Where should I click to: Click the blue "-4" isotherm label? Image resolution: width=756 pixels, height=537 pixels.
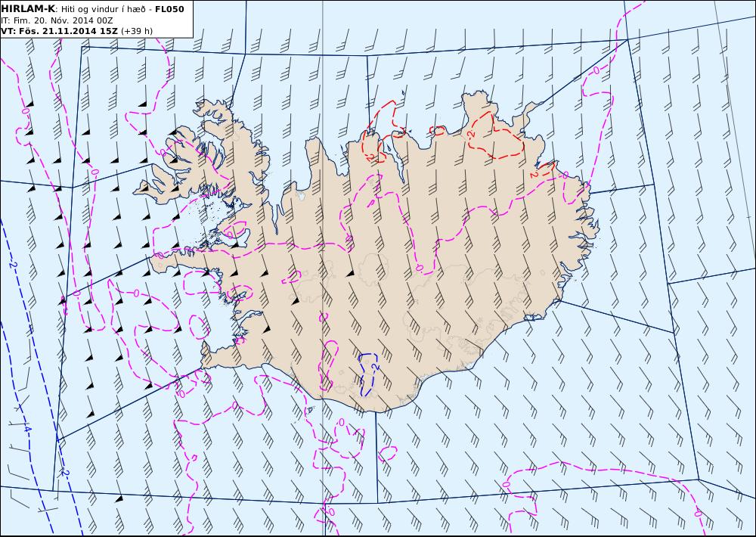coord(27,428)
